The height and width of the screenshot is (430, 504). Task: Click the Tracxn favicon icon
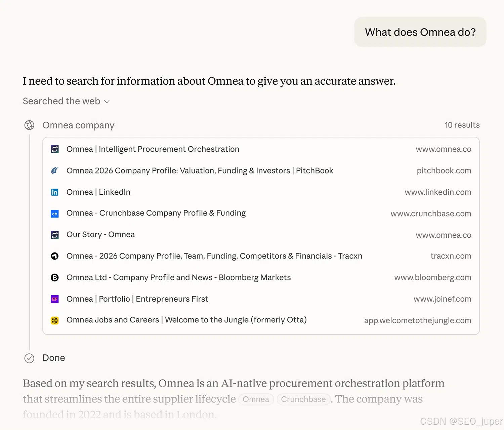pos(54,256)
